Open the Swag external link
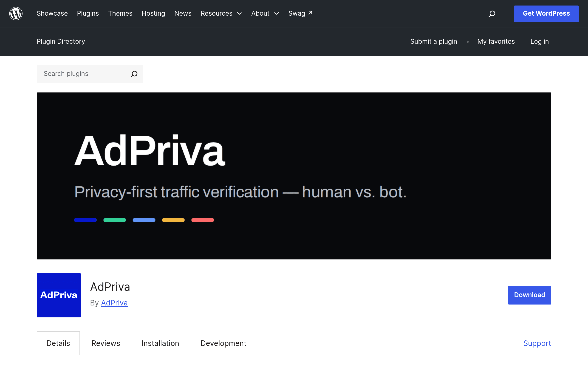Image resolution: width=588 pixels, height=368 pixels. coord(300,13)
